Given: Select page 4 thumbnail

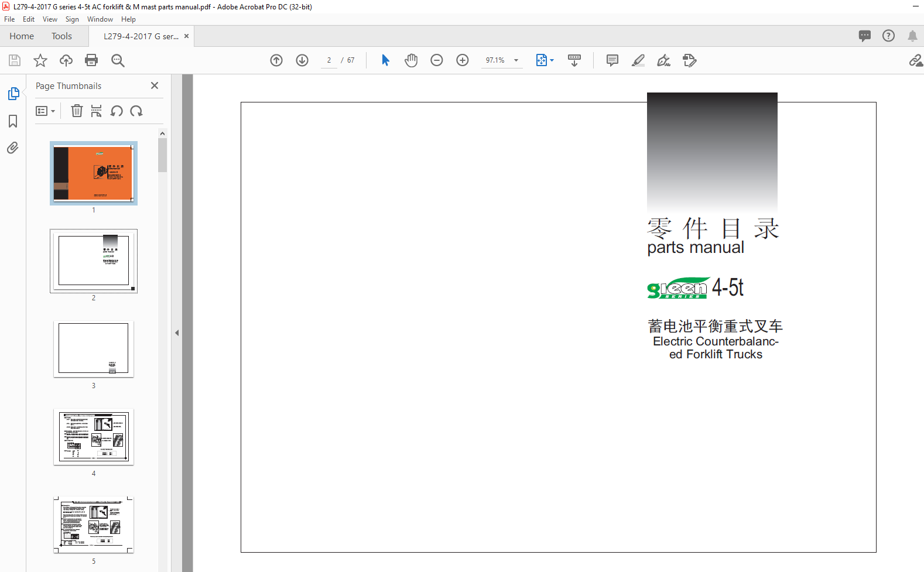Looking at the screenshot, I should 94,437.
